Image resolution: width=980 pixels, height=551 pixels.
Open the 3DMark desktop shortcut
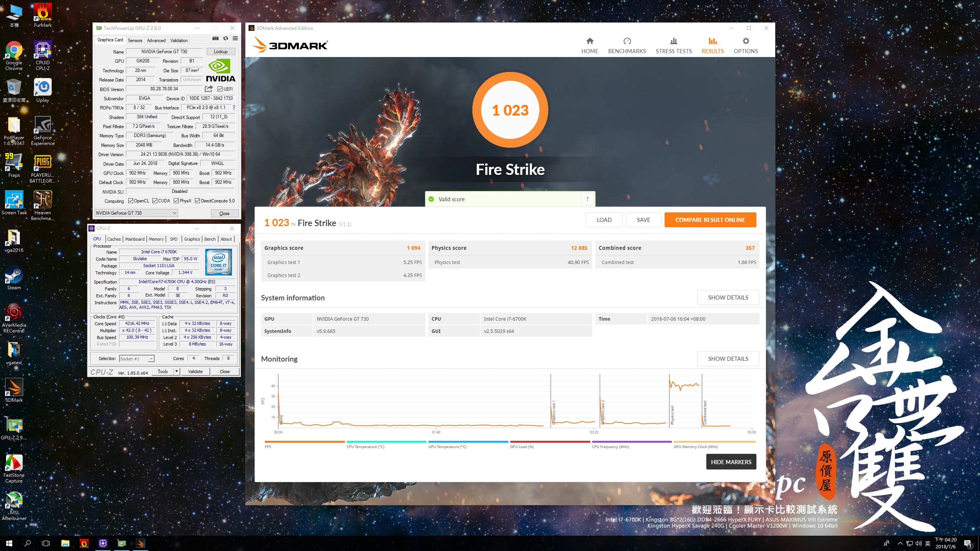tap(14, 390)
